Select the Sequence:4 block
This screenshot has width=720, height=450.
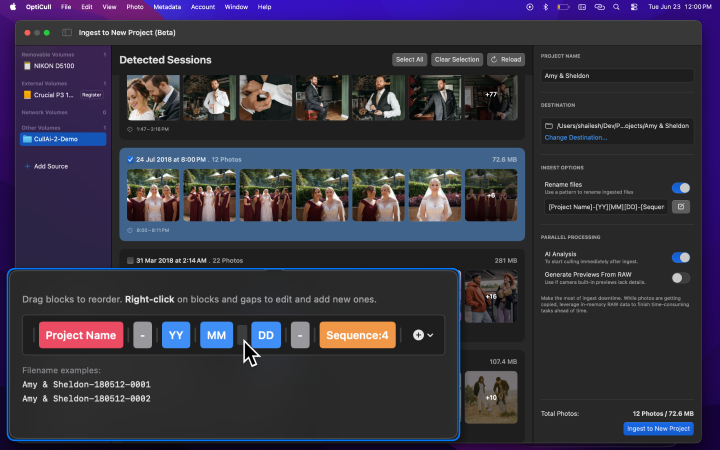tap(357, 335)
